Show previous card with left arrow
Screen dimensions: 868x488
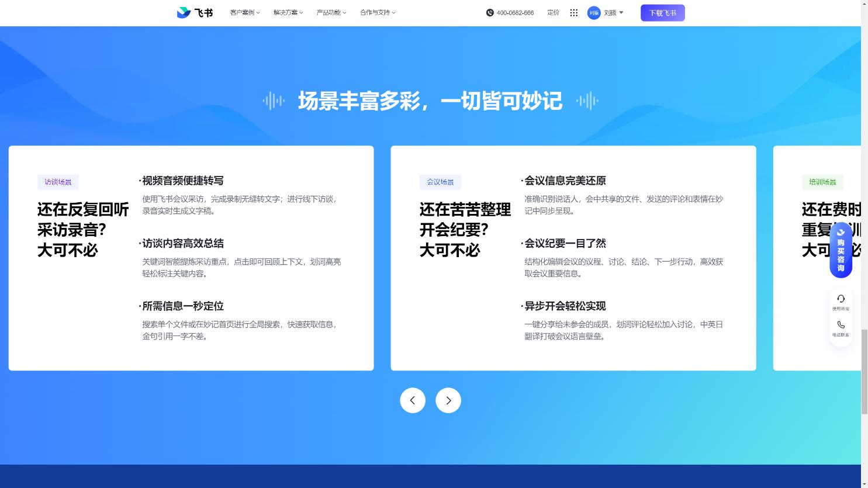pyautogui.click(x=413, y=400)
